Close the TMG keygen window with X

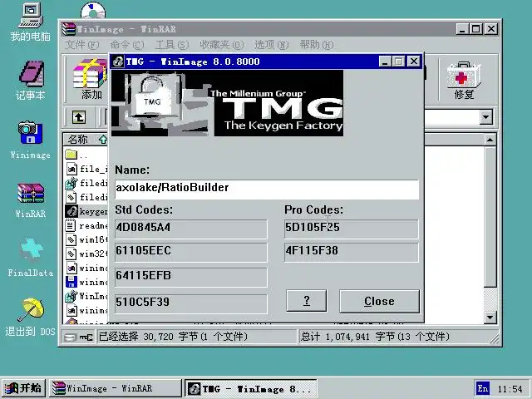click(x=414, y=62)
